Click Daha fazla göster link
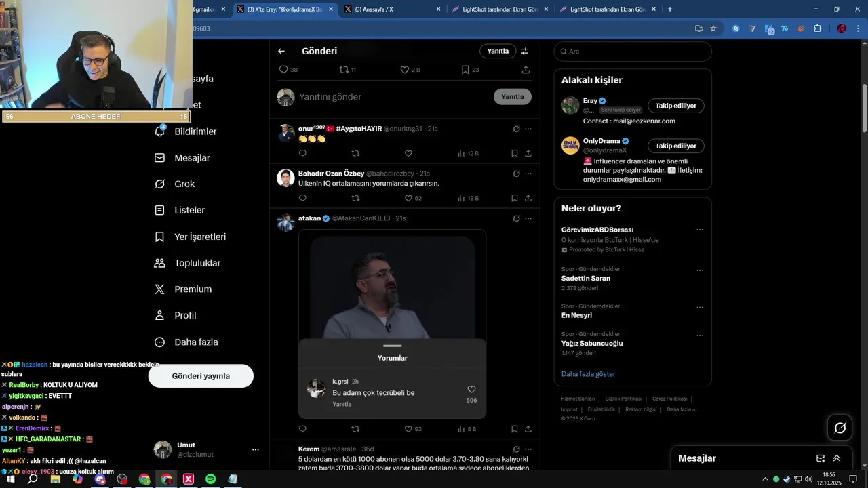Viewport: 868px width, 488px height. click(x=588, y=373)
